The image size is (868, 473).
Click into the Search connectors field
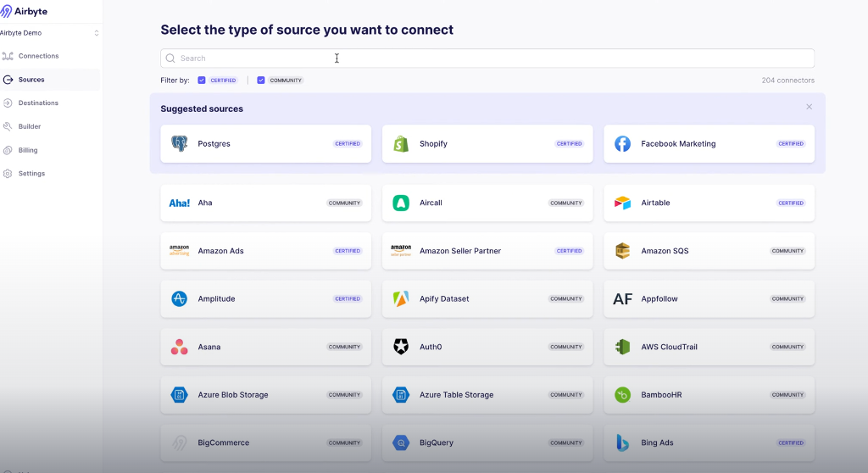click(x=487, y=58)
